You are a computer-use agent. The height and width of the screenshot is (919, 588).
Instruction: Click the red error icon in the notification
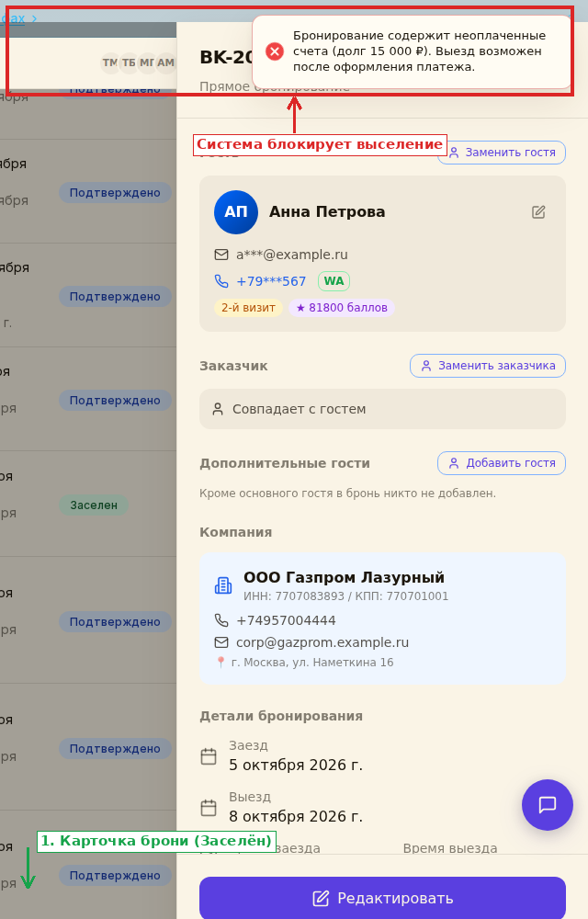pyautogui.click(x=275, y=51)
